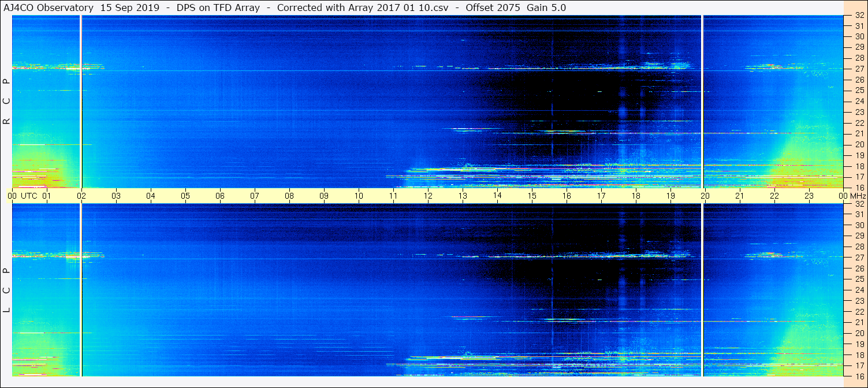868x388 pixels.
Task: Select time axis hour label 01
Action: tap(47, 196)
